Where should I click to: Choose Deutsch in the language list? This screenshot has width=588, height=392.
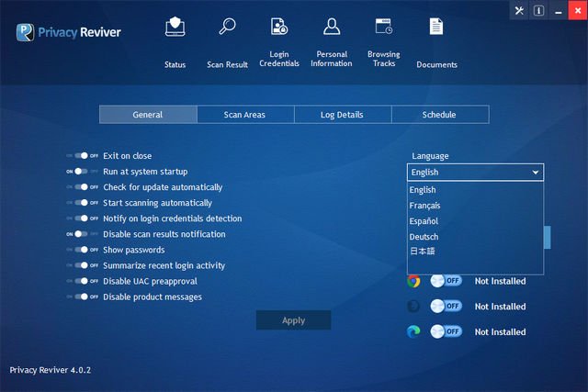424,237
